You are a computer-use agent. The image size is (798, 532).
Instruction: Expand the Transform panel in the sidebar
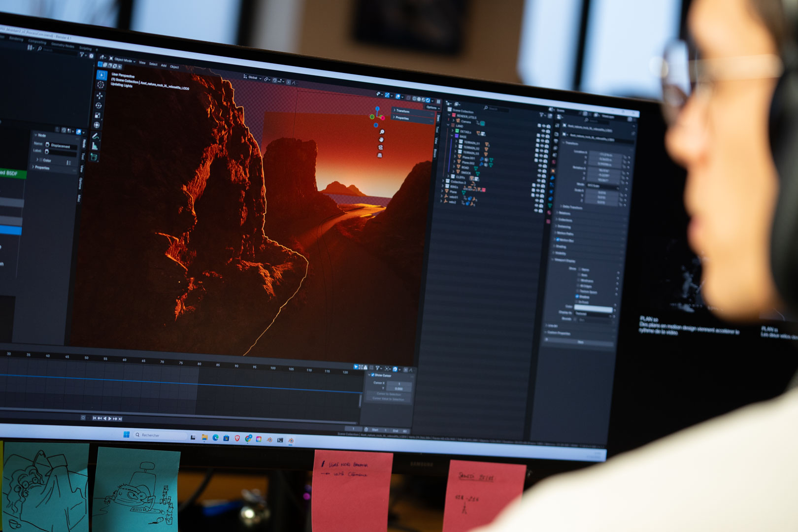413,112
